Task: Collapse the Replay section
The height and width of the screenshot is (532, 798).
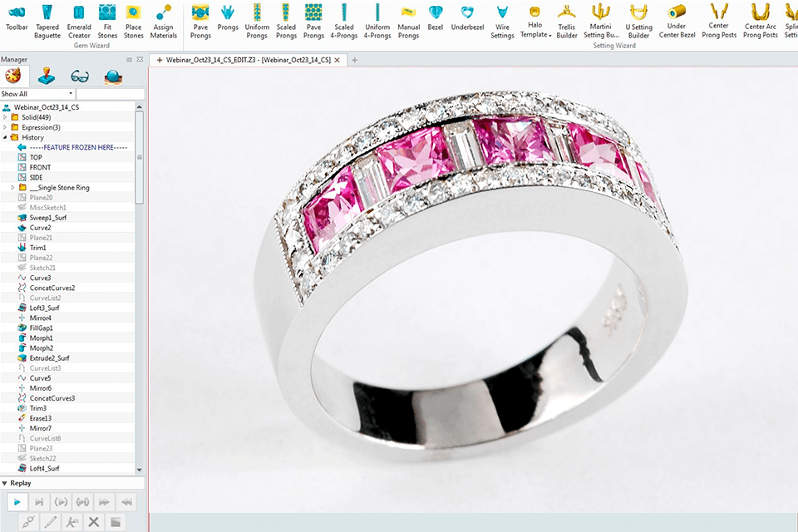Action: pyautogui.click(x=5, y=483)
